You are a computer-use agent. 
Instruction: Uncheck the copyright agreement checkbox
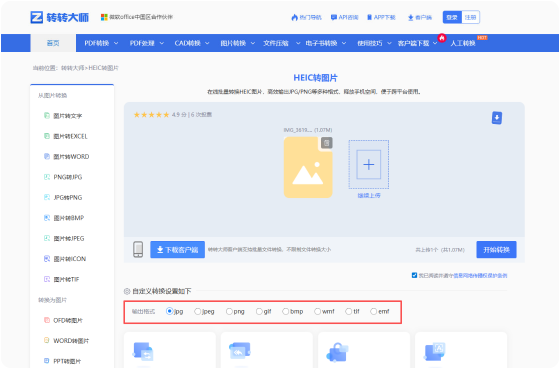[414, 275]
